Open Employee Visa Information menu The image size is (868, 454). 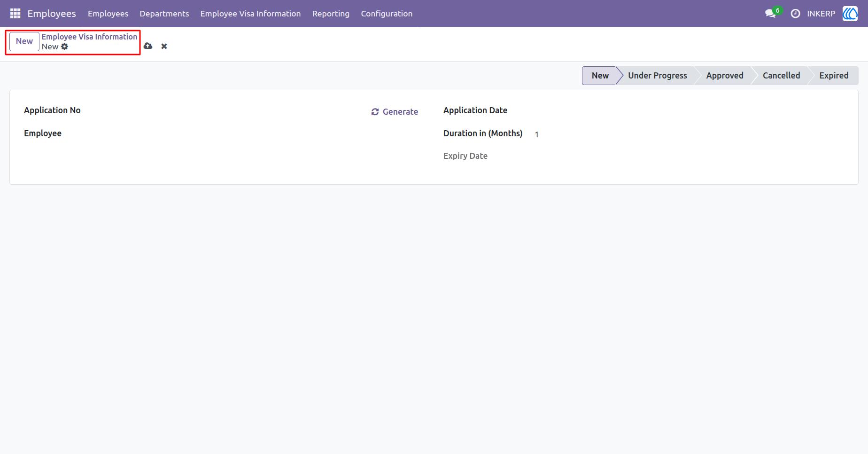(250, 14)
